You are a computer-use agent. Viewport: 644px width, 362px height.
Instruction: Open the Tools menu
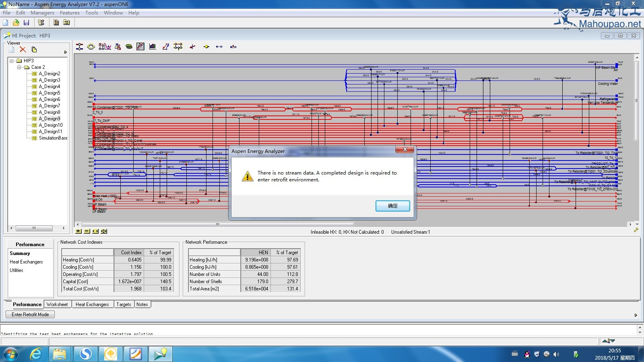[x=92, y=12]
